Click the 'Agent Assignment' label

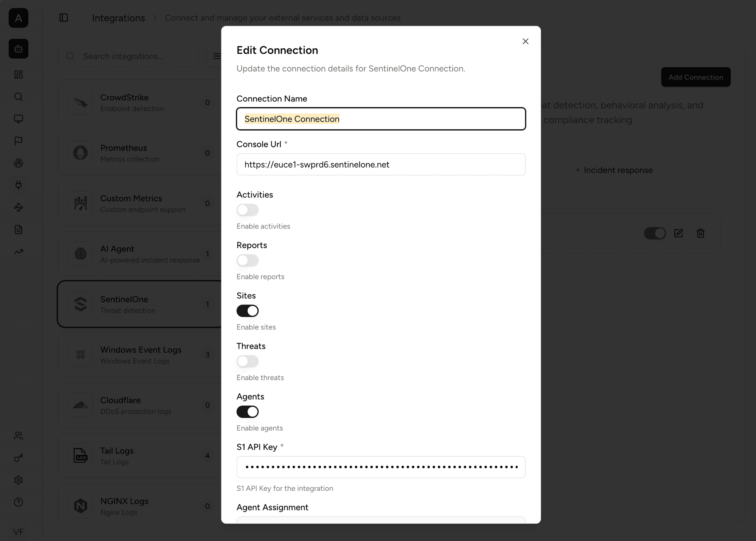[x=272, y=507]
